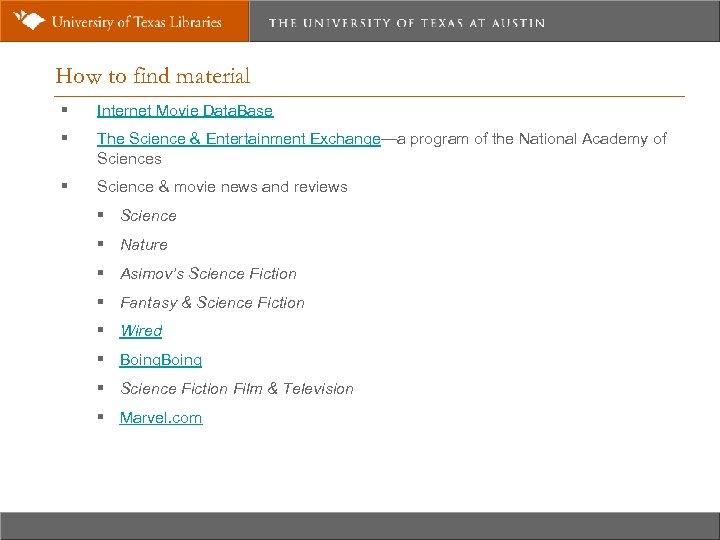Screen dimensions: 720x540
Task: Open the Internet Movie DataBase link
Action: point(185,111)
